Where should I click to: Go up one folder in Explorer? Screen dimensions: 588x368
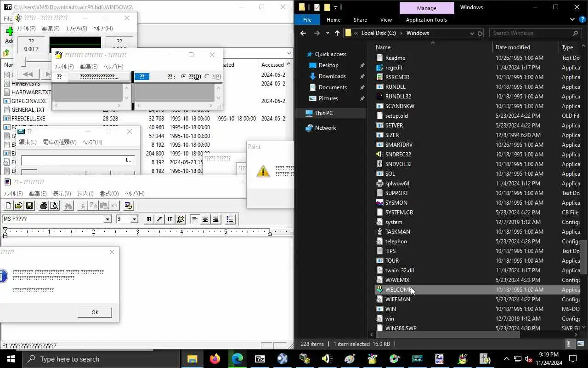[x=337, y=33]
